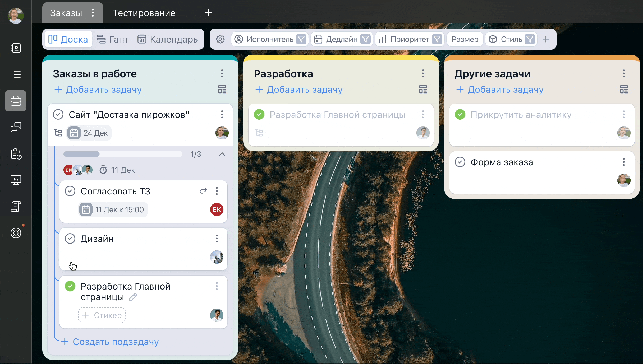The height and width of the screenshot is (364, 643).
Task: Click EK assignee avatar on Согласовать ТЗ
Action: [x=217, y=209]
